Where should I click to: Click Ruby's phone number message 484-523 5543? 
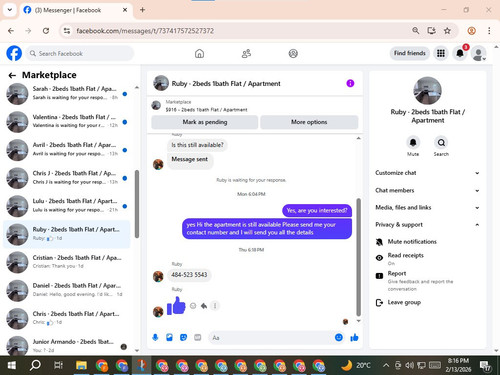[x=189, y=275]
